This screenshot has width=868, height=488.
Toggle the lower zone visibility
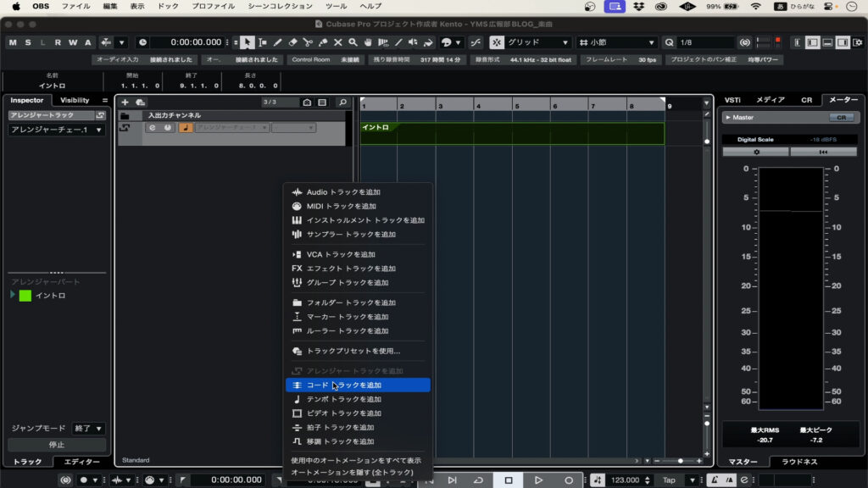pos(827,42)
